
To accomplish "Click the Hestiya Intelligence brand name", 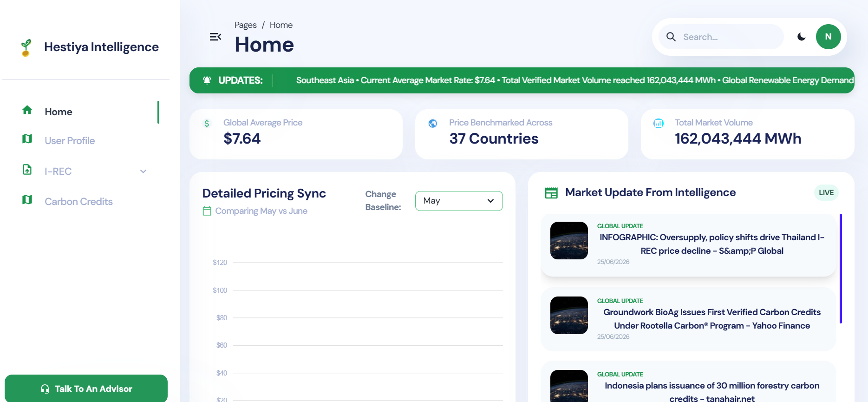I will tap(101, 47).
